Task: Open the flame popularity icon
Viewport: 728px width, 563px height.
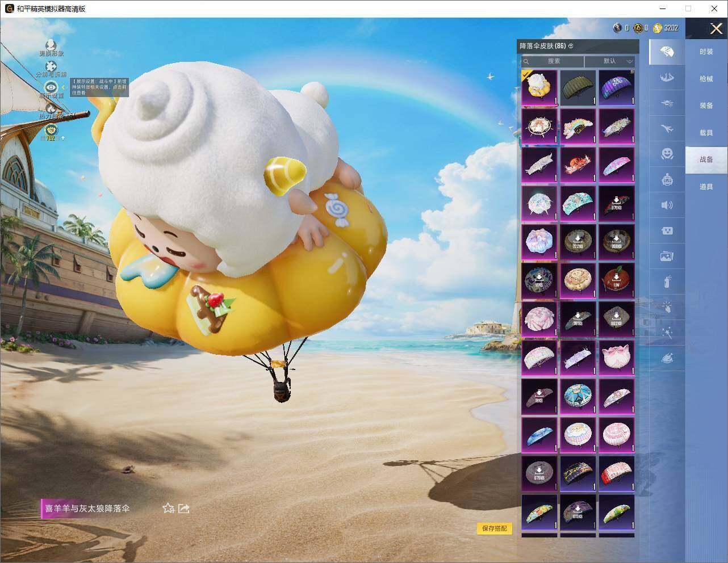Action: (x=51, y=108)
